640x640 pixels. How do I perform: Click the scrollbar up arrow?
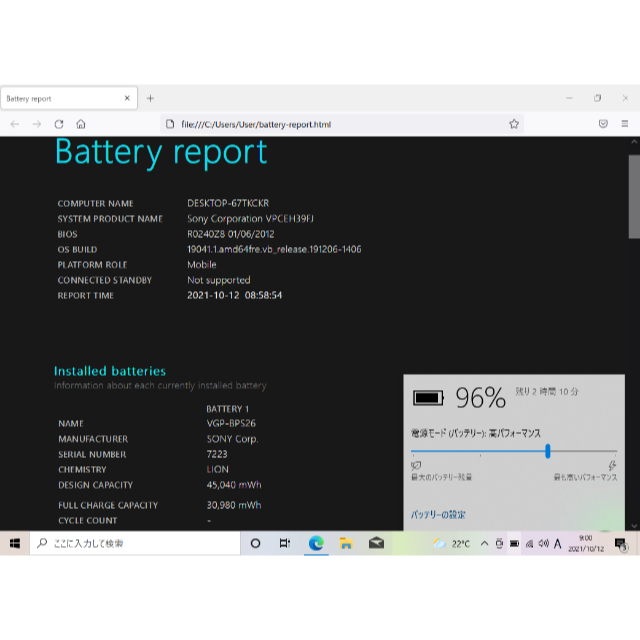click(x=634, y=142)
